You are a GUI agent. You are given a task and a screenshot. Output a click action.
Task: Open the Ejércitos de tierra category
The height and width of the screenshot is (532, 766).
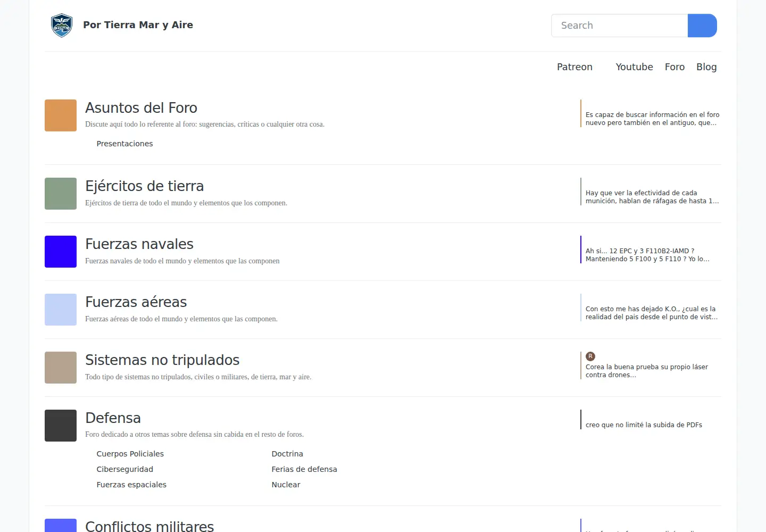pos(144,186)
